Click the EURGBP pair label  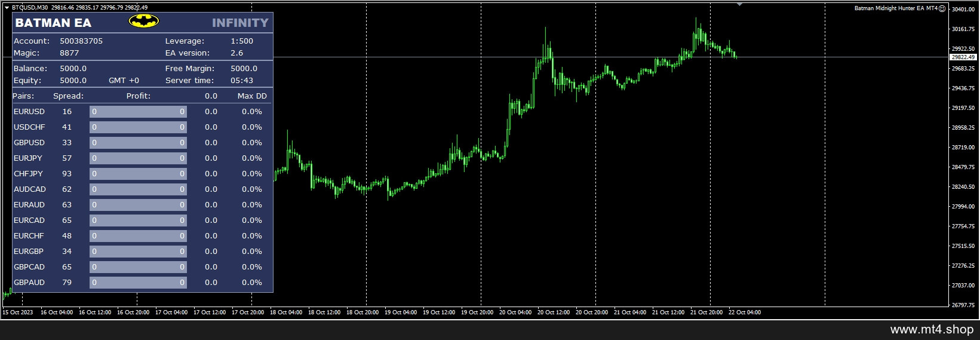coord(29,252)
